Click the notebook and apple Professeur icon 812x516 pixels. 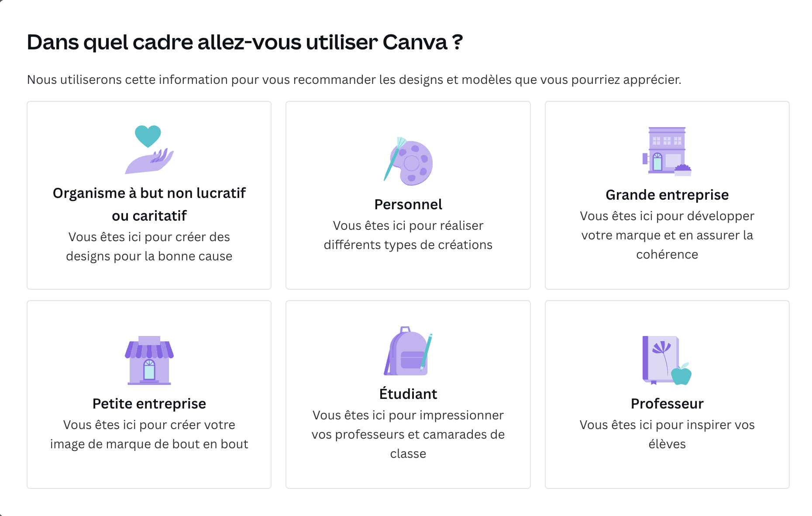667,360
